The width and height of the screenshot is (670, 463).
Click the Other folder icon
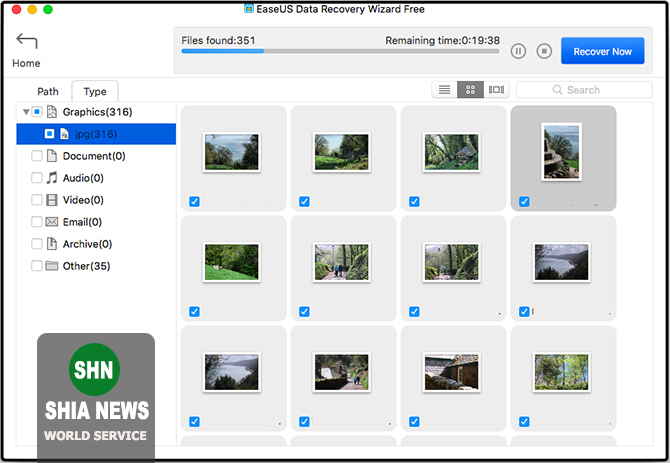tap(52, 266)
